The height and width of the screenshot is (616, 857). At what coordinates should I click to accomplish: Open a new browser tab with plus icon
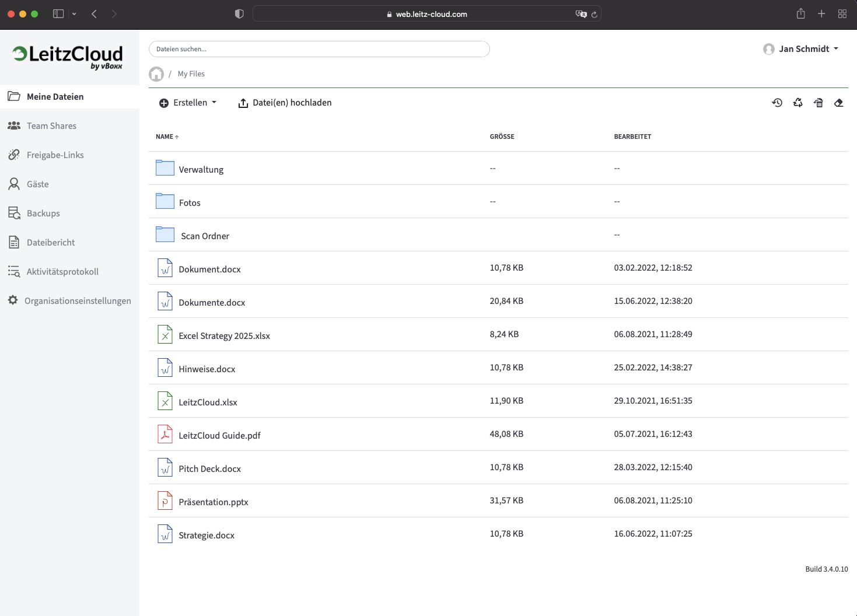(x=821, y=14)
